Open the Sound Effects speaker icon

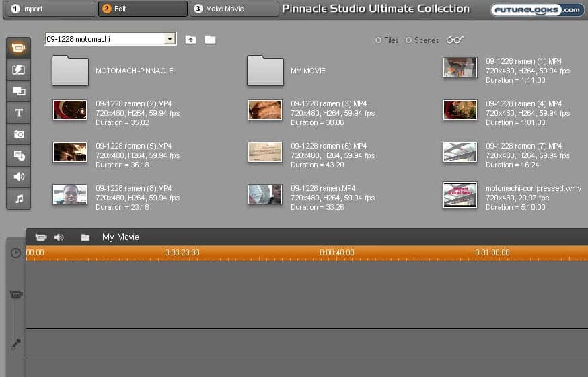[19, 177]
